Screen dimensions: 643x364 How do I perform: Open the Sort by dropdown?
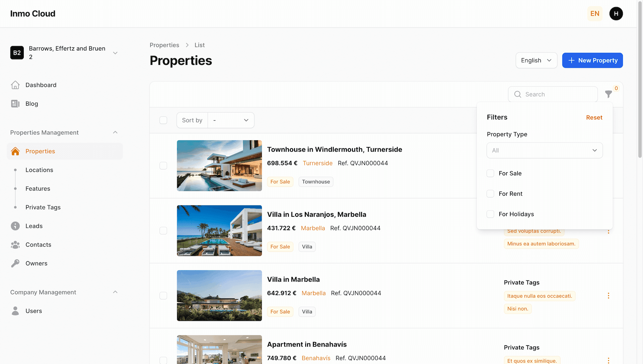[231, 120]
